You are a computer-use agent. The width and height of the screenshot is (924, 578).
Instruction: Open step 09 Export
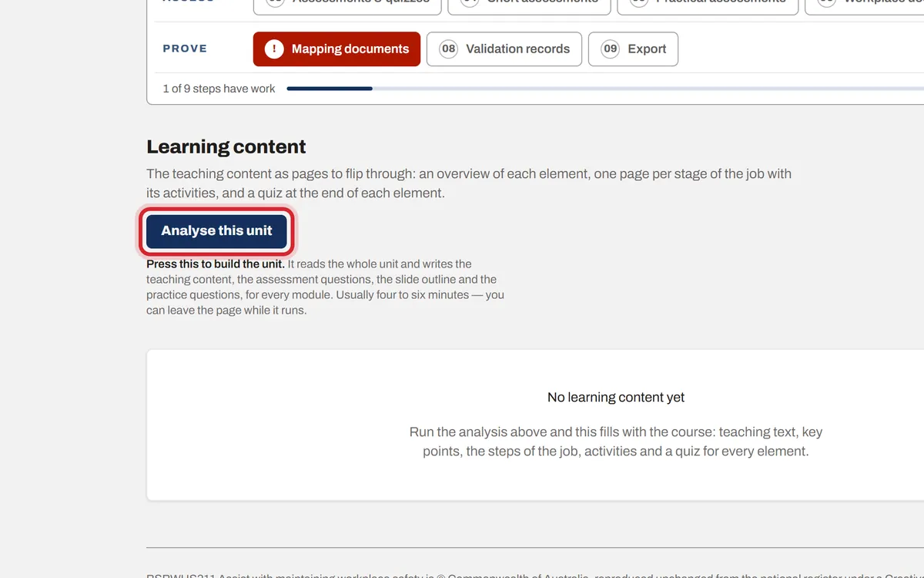click(633, 49)
